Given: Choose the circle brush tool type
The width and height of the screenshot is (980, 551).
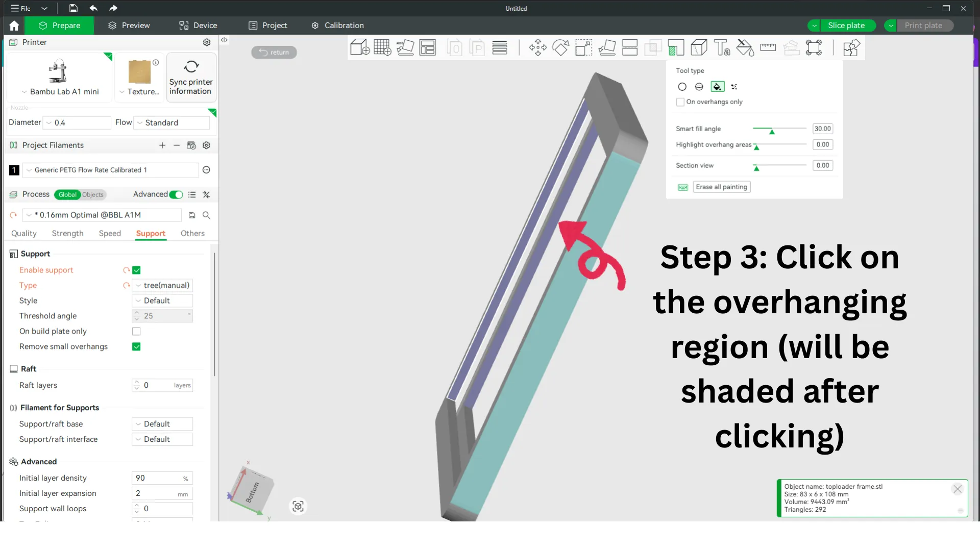Looking at the screenshot, I should tap(682, 87).
